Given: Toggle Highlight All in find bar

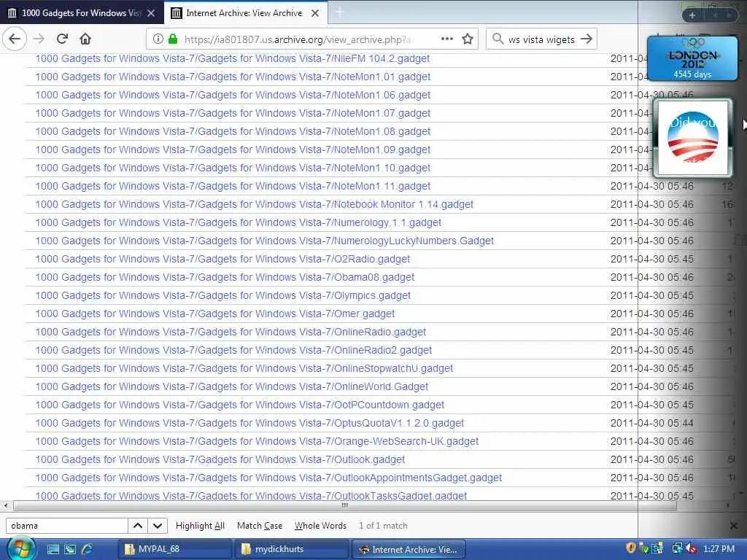Looking at the screenshot, I should point(200,526).
